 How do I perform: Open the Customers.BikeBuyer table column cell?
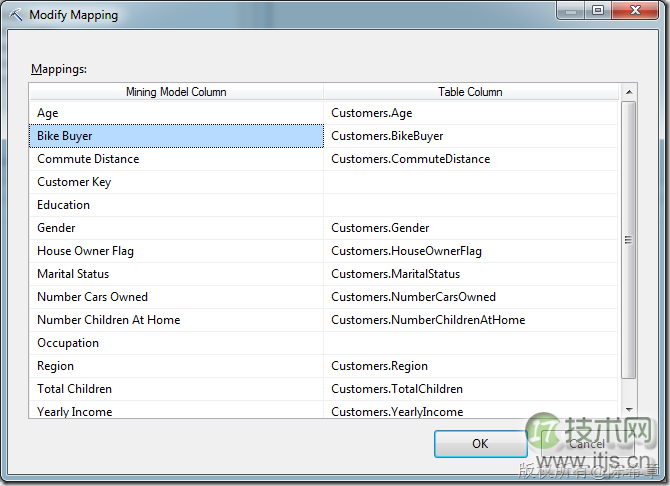tap(470, 136)
